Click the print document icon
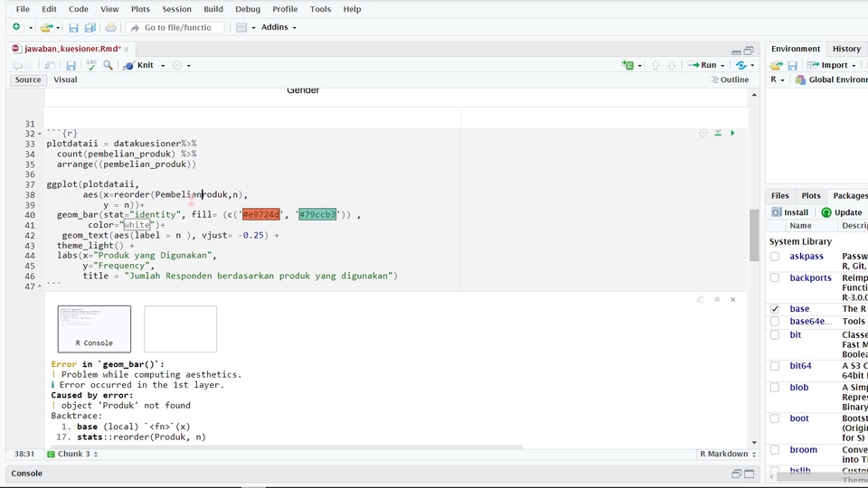868x488 pixels. [x=110, y=28]
